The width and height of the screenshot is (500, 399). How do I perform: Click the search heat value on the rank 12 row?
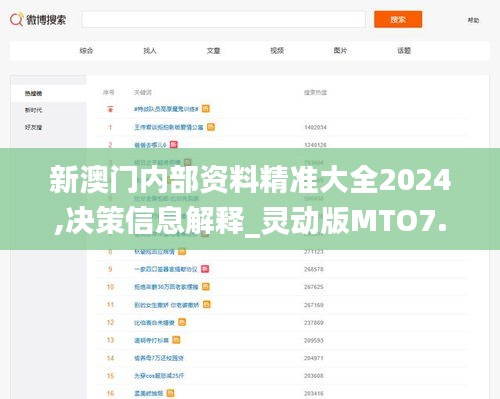tap(314, 323)
